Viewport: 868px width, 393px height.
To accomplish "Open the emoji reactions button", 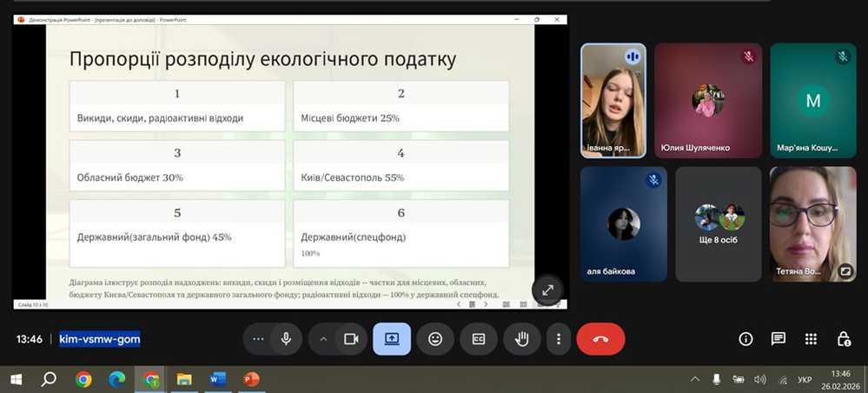I will click(435, 339).
